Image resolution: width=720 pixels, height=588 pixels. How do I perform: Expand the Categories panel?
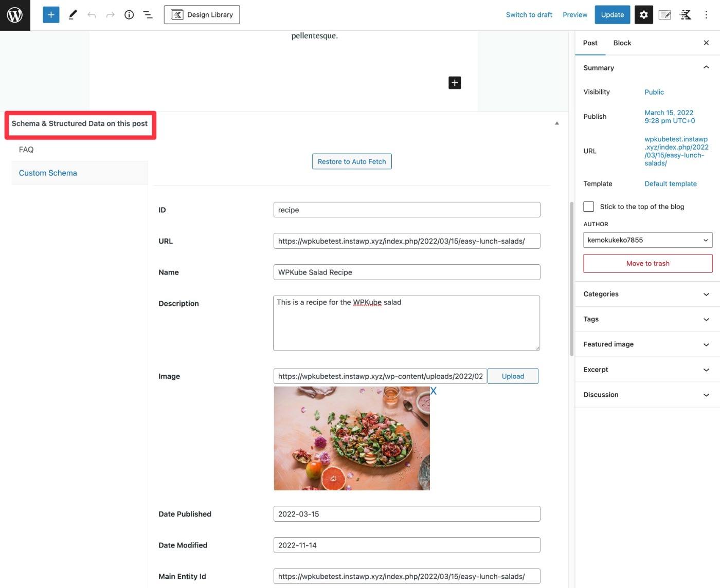(647, 294)
